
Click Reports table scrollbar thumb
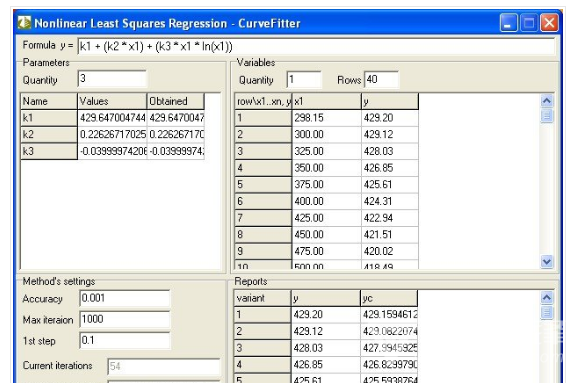[x=547, y=312]
